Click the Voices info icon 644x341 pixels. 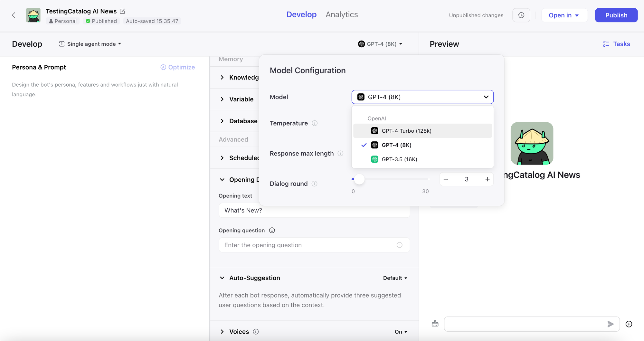256,332
